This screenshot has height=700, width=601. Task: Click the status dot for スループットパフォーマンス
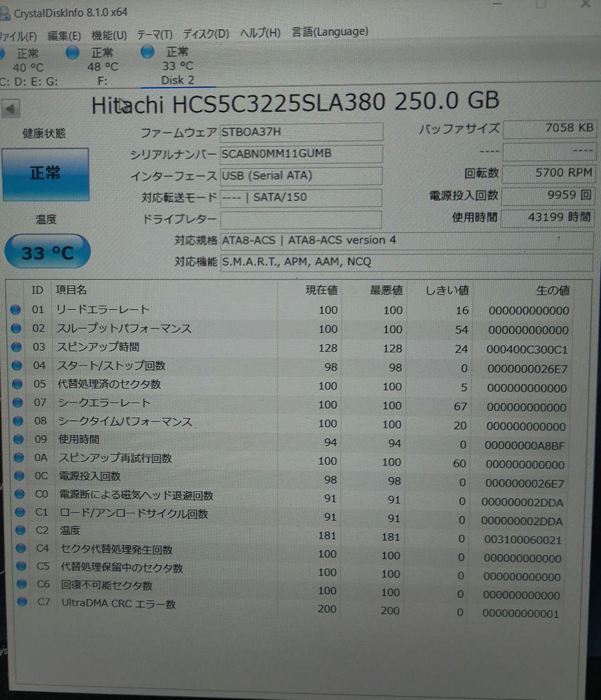(16, 328)
